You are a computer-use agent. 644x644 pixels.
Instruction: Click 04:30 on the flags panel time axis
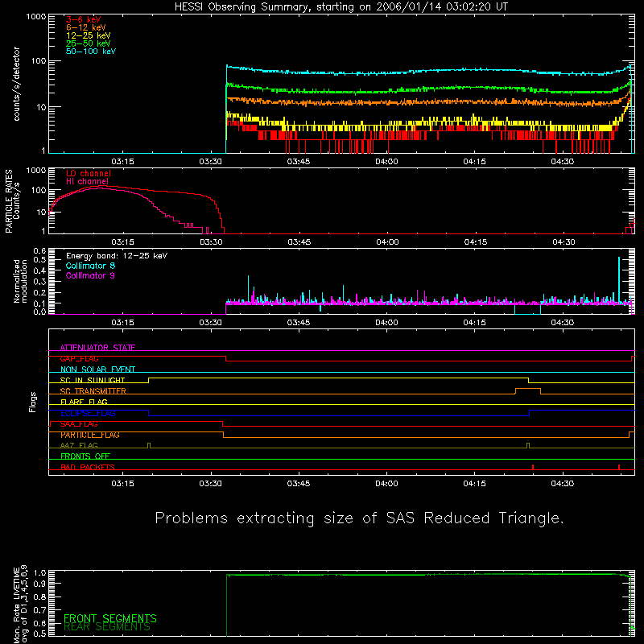(562, 484)
